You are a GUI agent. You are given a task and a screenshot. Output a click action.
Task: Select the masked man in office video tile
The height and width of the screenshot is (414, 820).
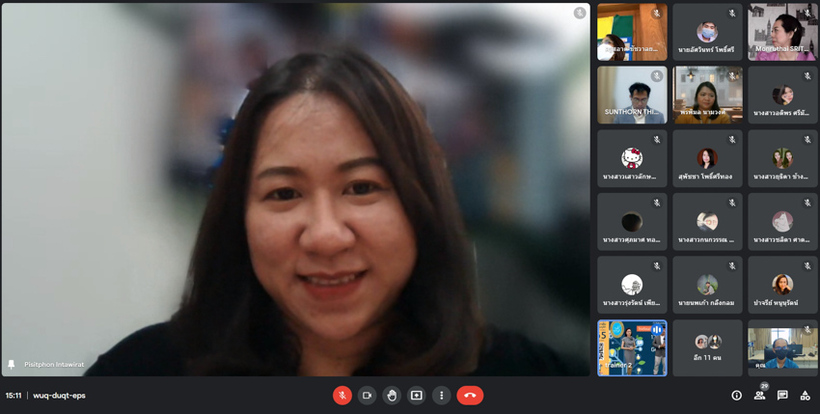click(782, 348)
